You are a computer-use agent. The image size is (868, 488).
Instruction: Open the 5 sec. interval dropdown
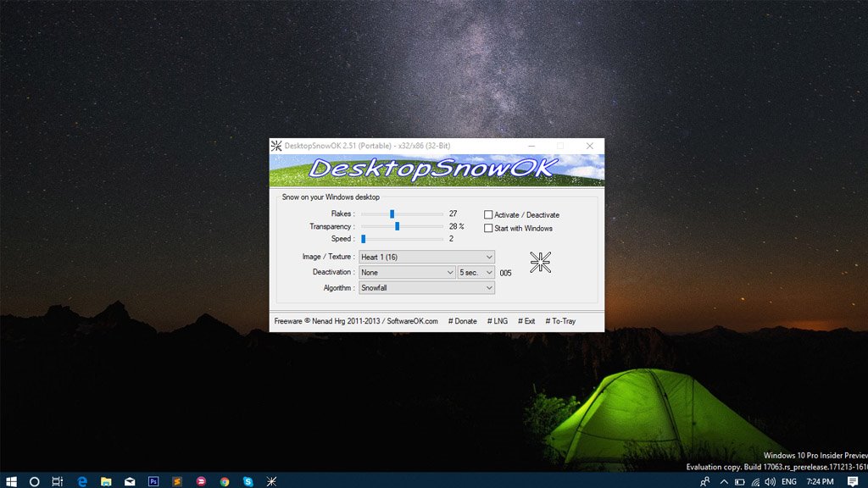(x=476, y=272)
